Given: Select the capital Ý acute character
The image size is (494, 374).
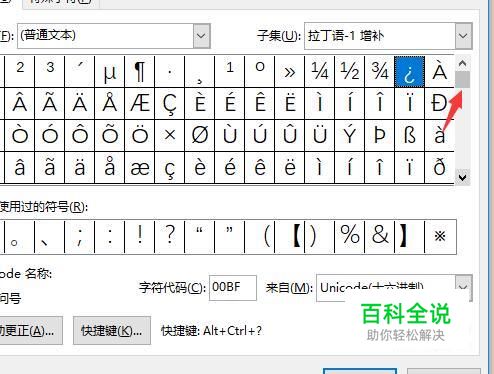Looking at the screenshot, I should [350, 135].
